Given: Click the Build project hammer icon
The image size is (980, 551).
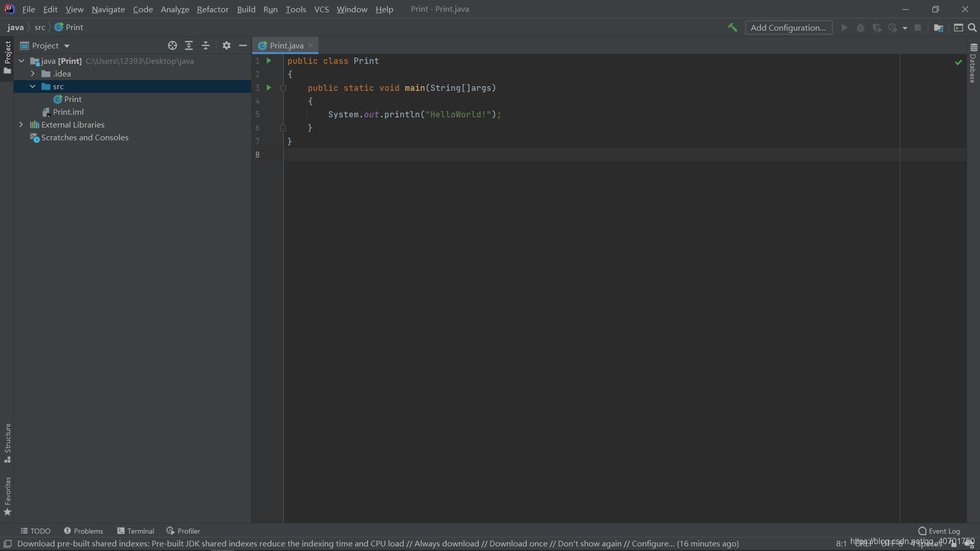Looking at the screenshot, I should coord(732,28).
